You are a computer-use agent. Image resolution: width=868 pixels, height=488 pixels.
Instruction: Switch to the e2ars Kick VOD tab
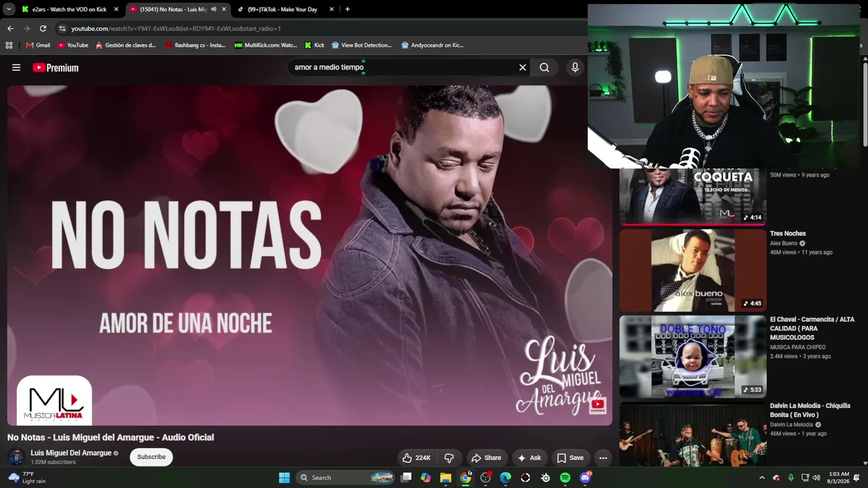[69, 9]
